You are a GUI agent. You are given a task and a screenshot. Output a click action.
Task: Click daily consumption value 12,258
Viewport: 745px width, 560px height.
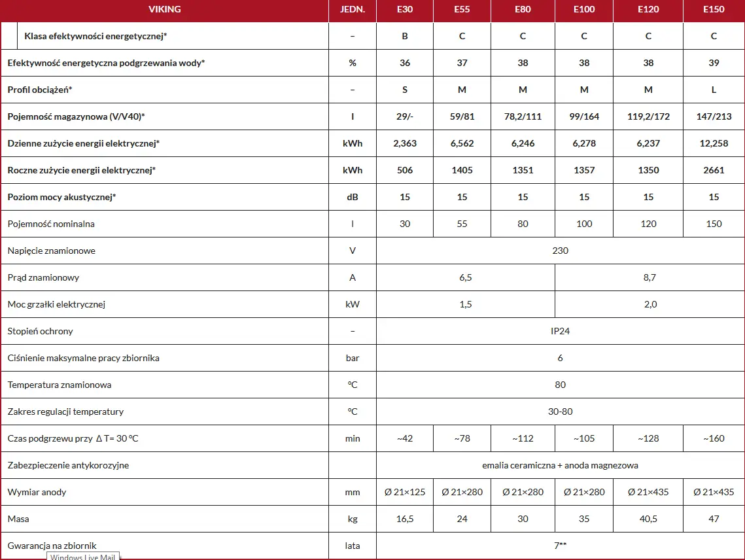click(714, 143)
